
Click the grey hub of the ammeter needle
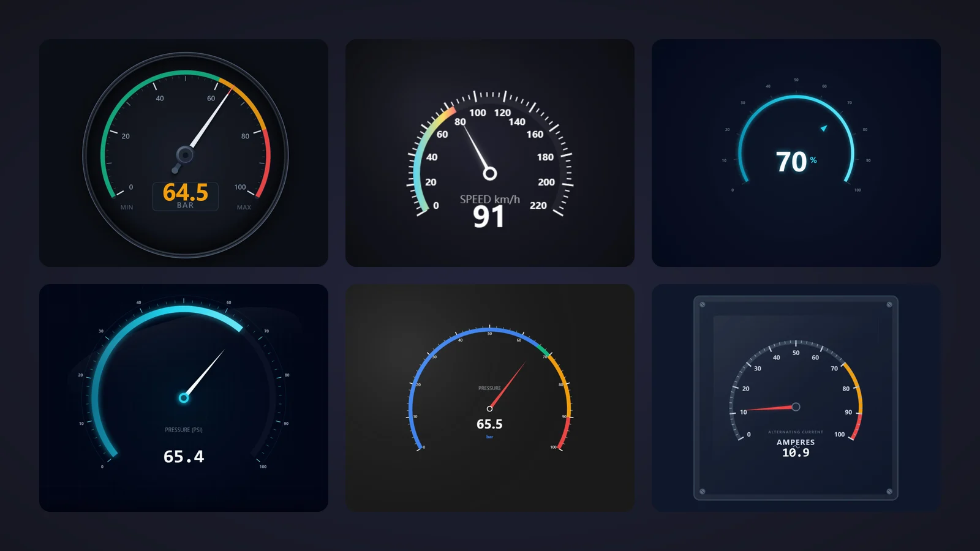coord(796,407)
